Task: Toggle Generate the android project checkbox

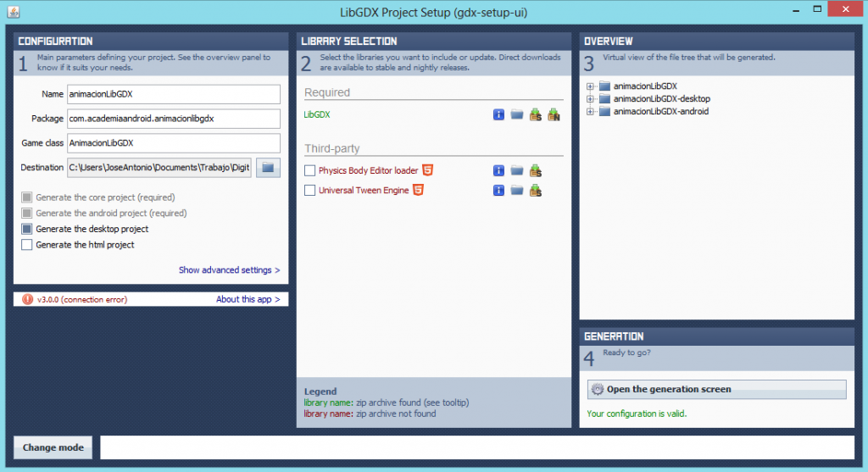Action: click(26, 213)
